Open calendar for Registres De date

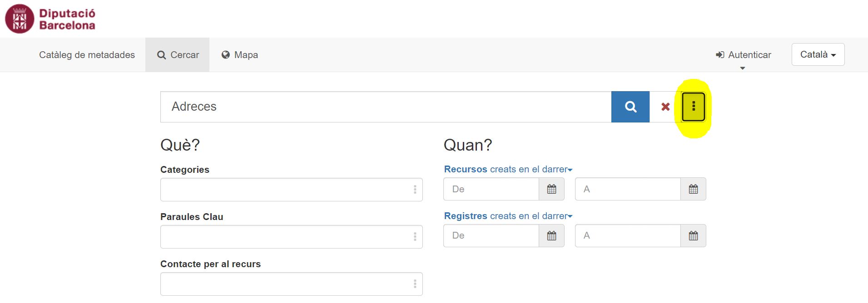pyautogui.click(x=551, y=236)
